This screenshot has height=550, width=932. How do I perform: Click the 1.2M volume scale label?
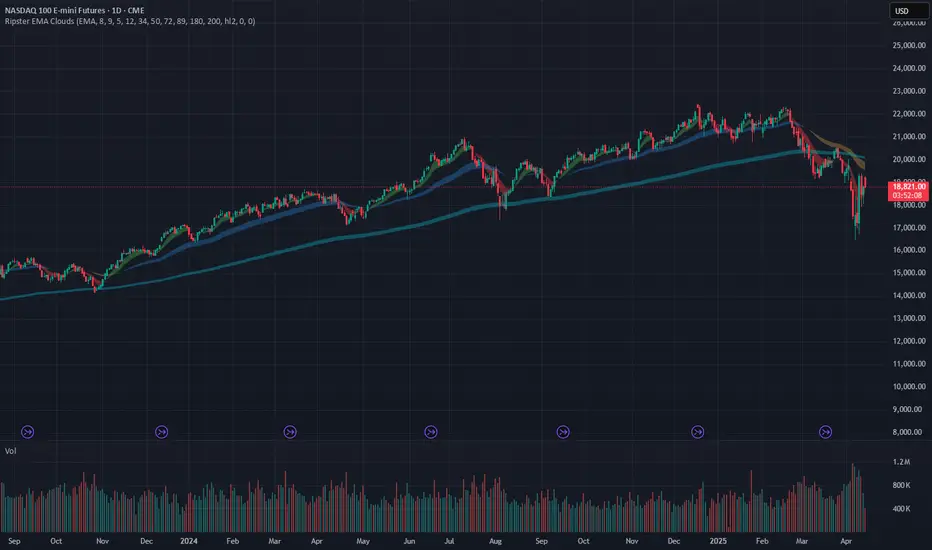pyautogui.click(x=902, y=462)
